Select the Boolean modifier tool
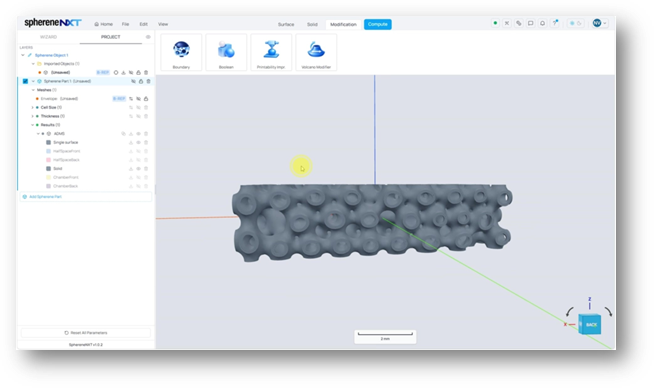 tap(226, 52)
